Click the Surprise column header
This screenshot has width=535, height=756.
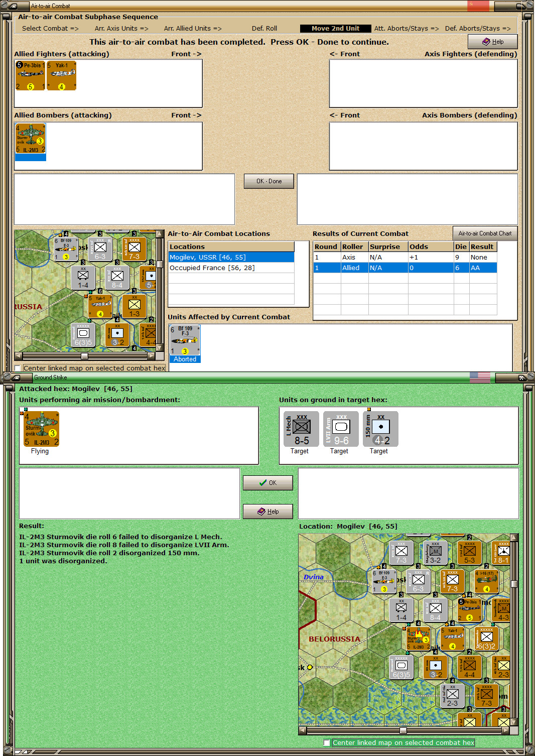coord(388,246)
